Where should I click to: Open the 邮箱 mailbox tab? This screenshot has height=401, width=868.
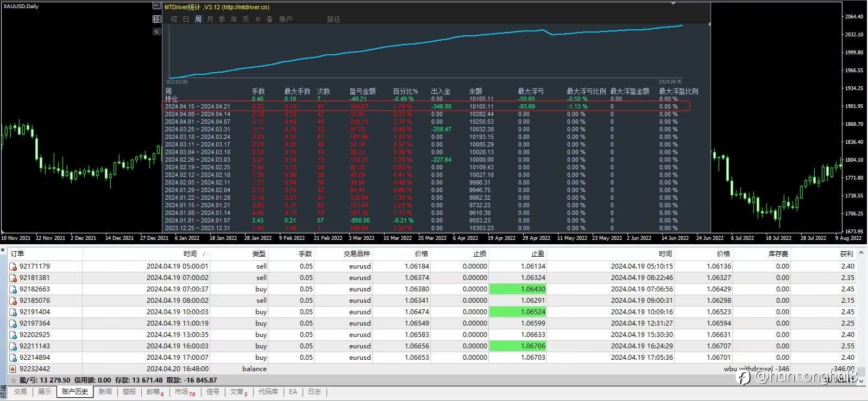155,392
